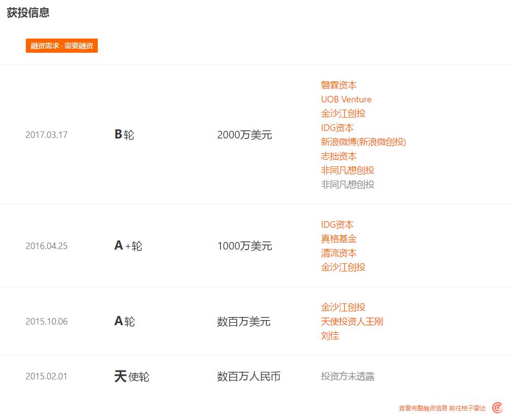This screenshot has width=512, height=420.
Task: Select the date 2017.03.17
Action: (x=46, y=134)
